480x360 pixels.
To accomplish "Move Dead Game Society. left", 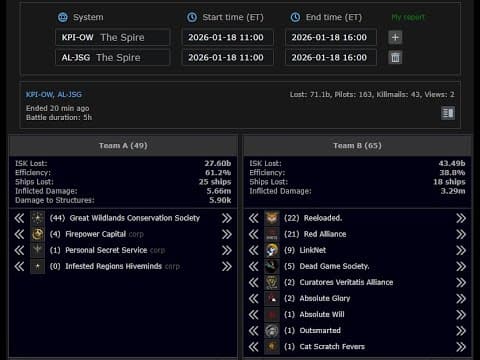I will (x=254, y=266).
